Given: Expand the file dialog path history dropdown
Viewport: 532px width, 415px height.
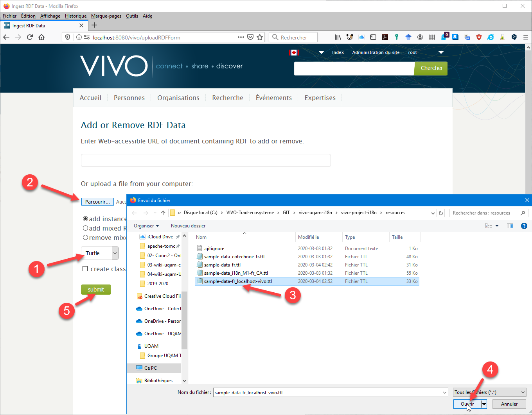Looking at the screenshot, I should pos(433,213).
